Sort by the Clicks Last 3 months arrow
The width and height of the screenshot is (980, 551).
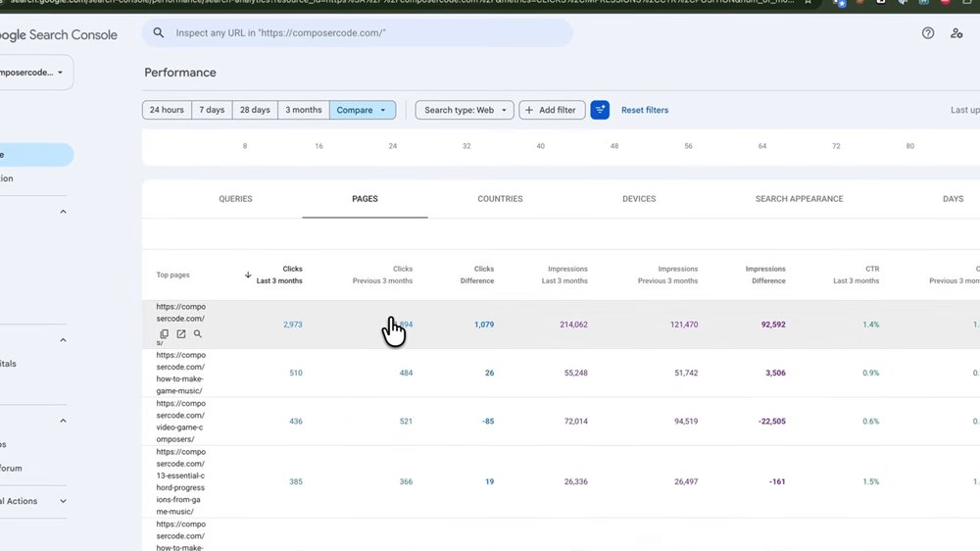click(x=248, y=275)
